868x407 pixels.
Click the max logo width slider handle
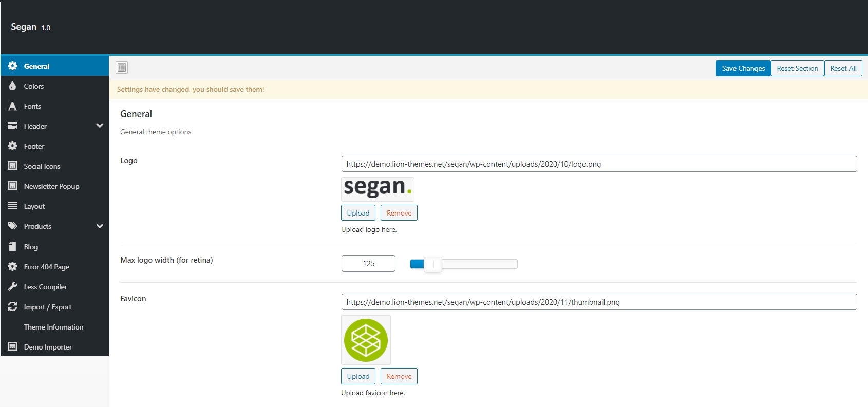pyautogui.click(x=433, y=264)
